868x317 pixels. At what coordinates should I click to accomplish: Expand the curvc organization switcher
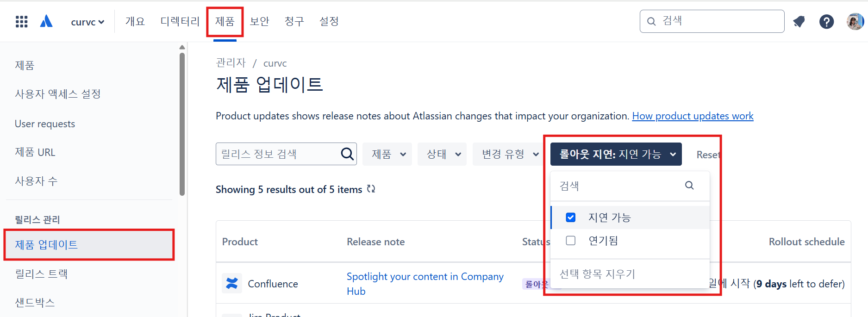[x=87, y=22]
